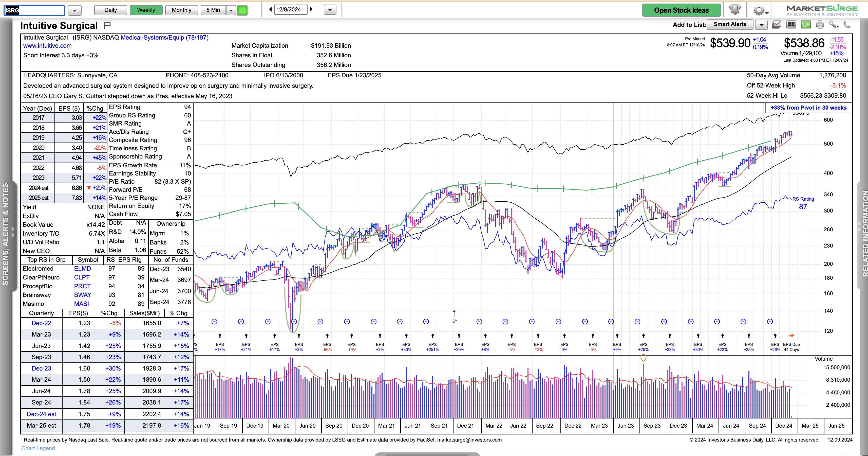Open the www.intuitive.com link
This screenshot has height=456, width=868.
tap(47, 46)
